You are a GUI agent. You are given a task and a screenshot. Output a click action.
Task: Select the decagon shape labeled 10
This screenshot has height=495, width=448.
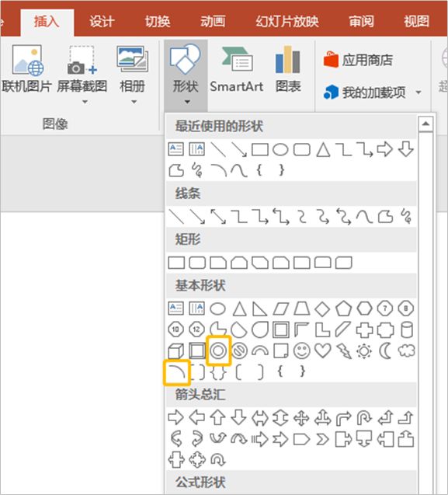[175, 330]
